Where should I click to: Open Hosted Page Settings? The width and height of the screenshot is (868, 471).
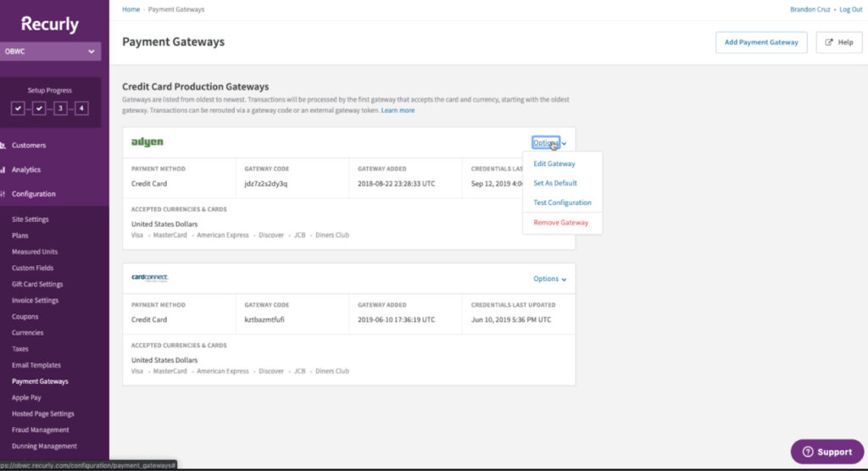click(42, 414)
